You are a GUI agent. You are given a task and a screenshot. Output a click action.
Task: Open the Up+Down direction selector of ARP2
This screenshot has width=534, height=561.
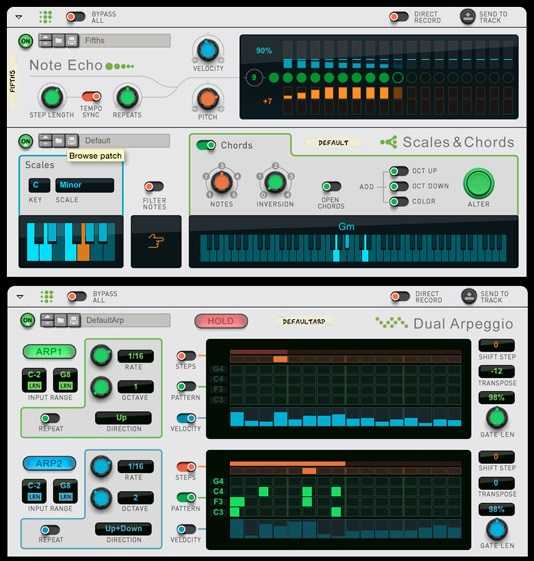coord(123,528)
